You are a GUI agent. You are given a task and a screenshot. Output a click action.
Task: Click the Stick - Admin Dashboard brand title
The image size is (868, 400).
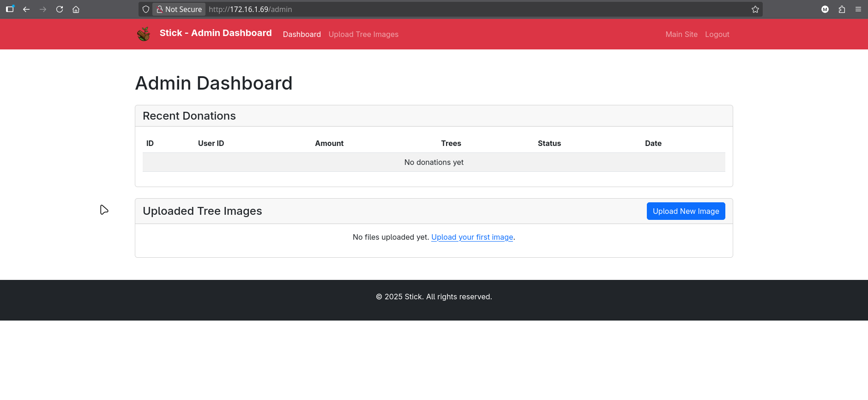216,33
